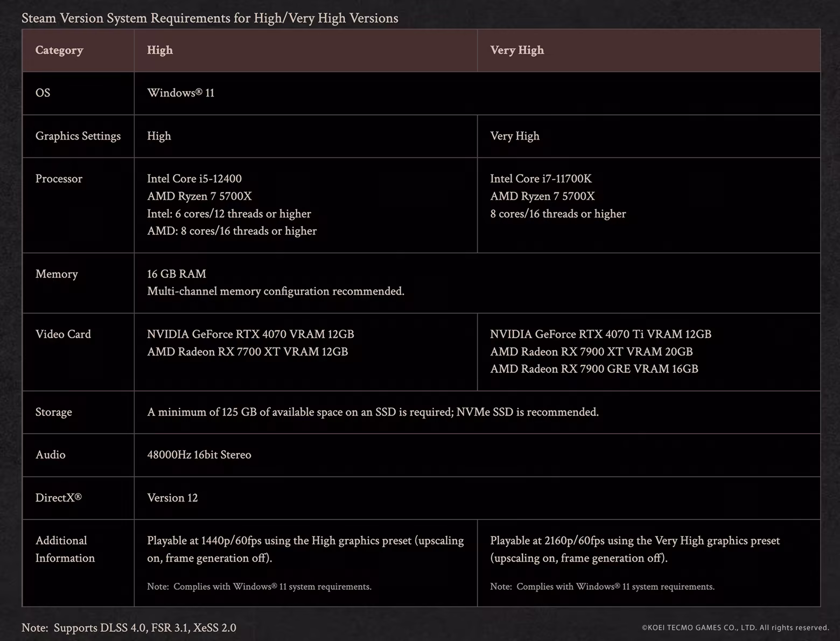Click the page title about Steam Version System Requirements
The height and width of the screenshot is (641, 840).
pyautogui.click(x=209, y=18)
